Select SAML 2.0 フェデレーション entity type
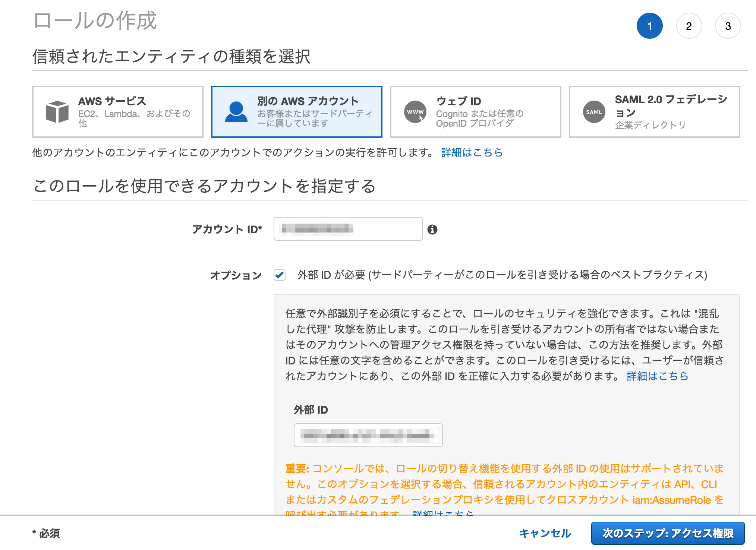The width and height of the screenshot is (756, 550). click(x=655, y=111)
